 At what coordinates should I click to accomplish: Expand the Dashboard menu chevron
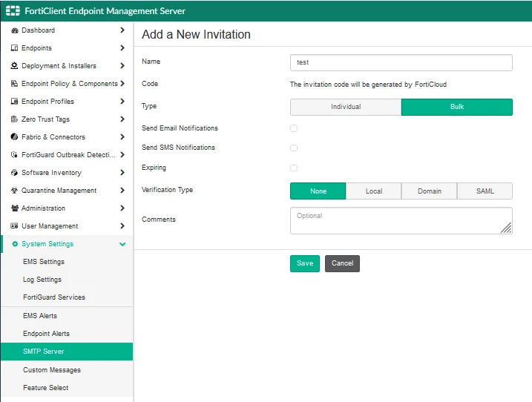pyautogui.click(x=122, y=30)
